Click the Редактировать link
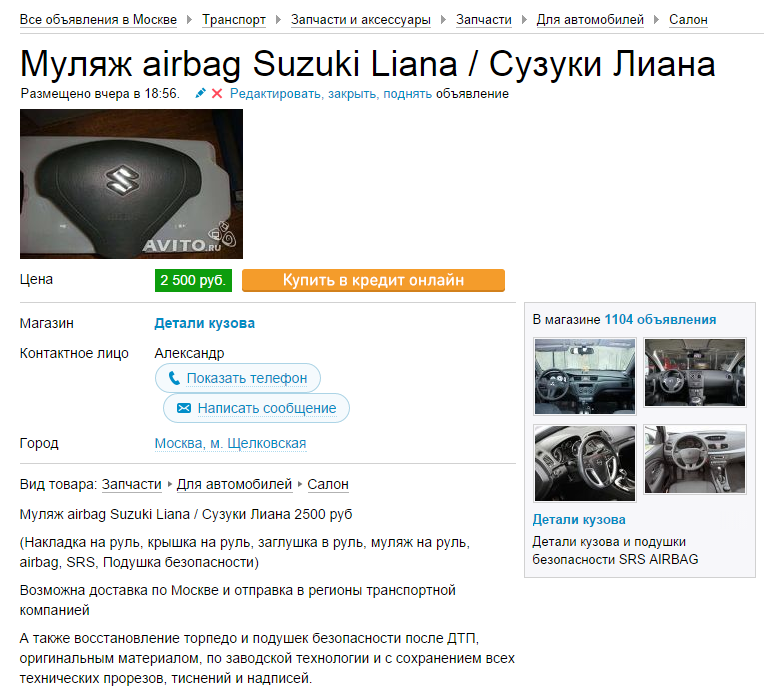Viewport: 764px width, 694px height. point(277,94)
